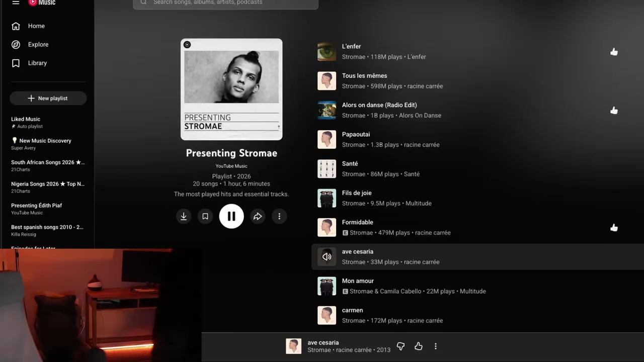Screen dimensions: 644x362
Task: Create a New playlist
Action: click(x=48, y=99)
